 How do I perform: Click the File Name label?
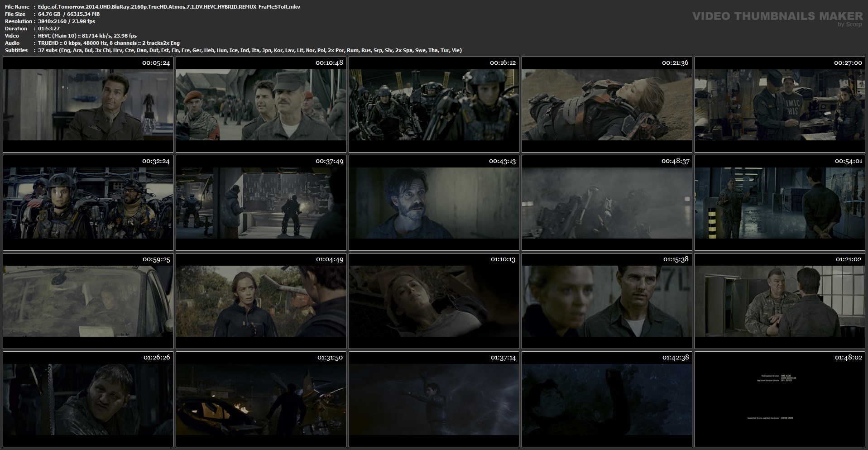pos(17,7)
